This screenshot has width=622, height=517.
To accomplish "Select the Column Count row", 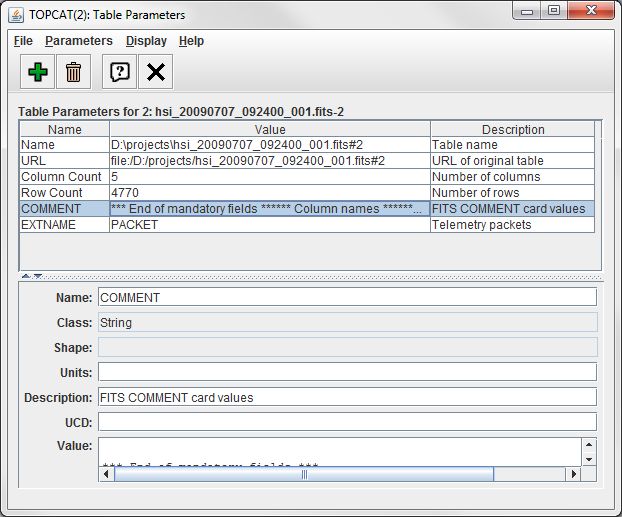I will tap(307, 177).
